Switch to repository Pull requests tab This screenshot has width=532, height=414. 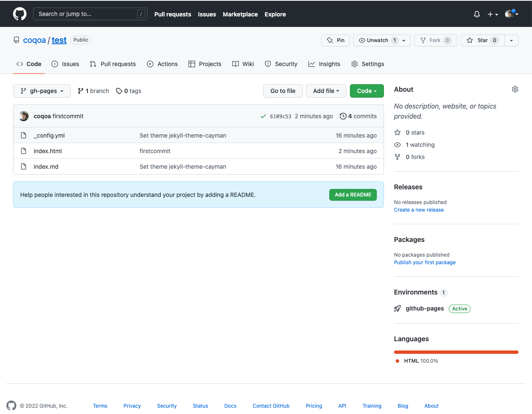coord(113,64)
